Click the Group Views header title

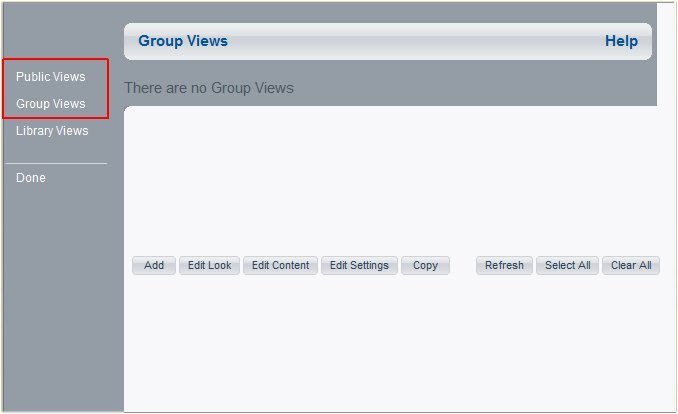(x=183, y=41)
